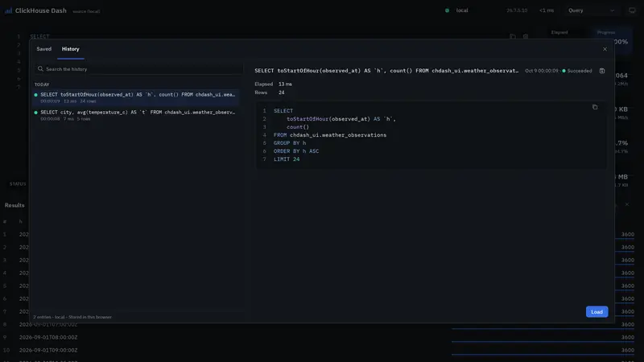Click the Results heading behind dialog
Screen dimensions: 644x362
point(14,205)
